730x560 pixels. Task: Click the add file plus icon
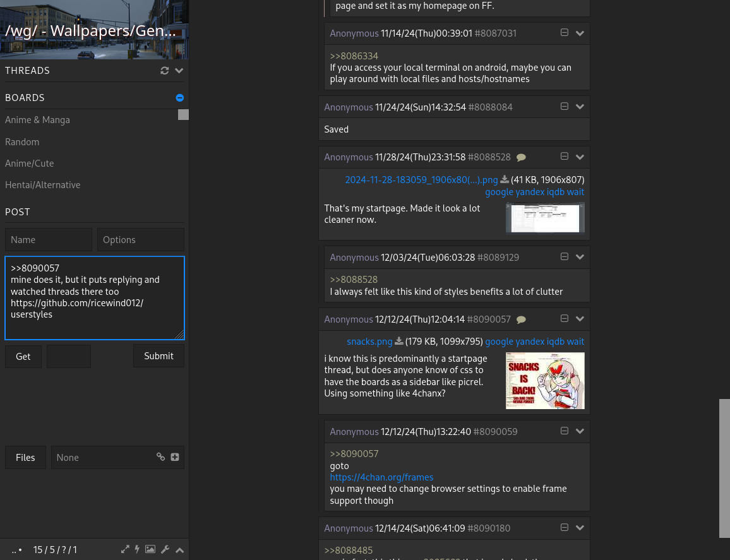click(x=175, y=457)
